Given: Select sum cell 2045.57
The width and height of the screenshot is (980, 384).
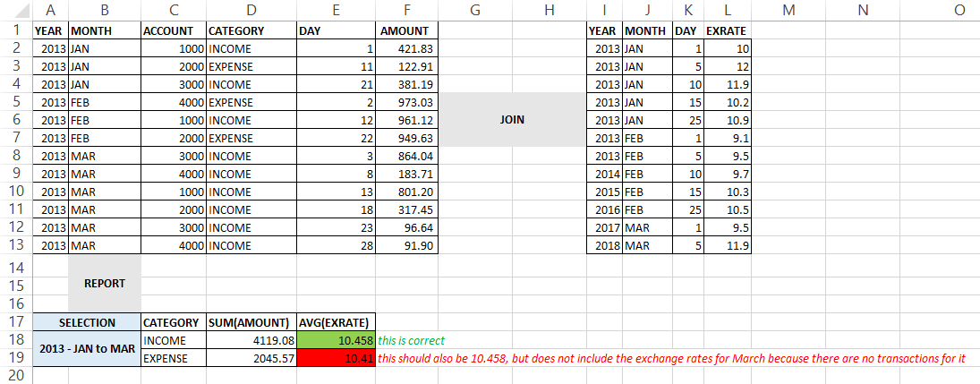Looking at the screenshot, I should (251, 358).
